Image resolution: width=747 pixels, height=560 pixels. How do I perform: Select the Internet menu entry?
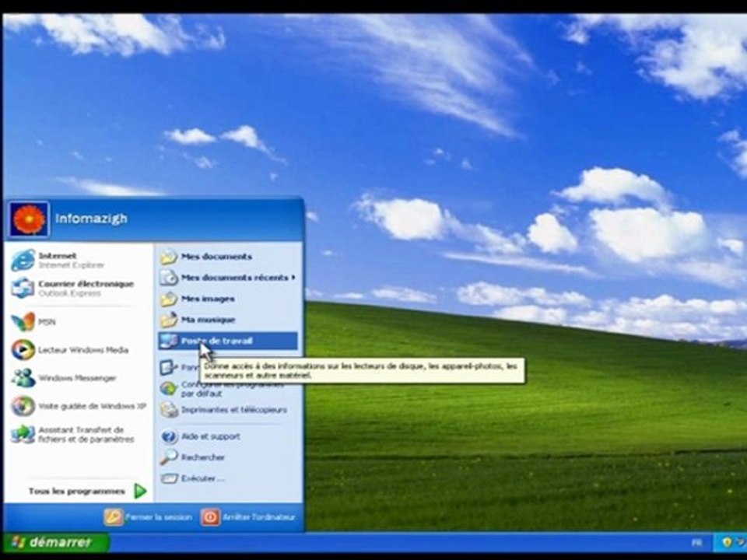tap(80, 261)
